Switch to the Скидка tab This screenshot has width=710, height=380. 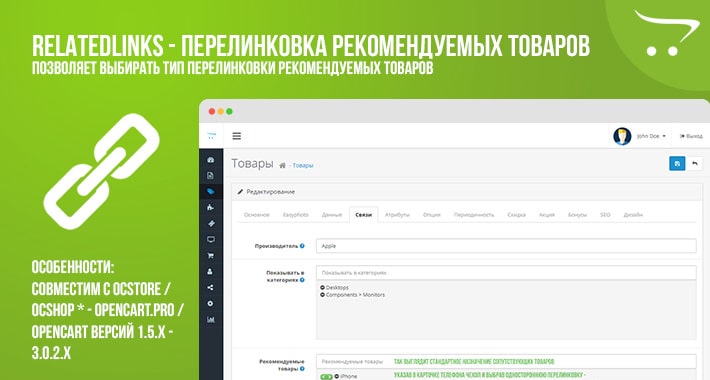tap(516, 215)
